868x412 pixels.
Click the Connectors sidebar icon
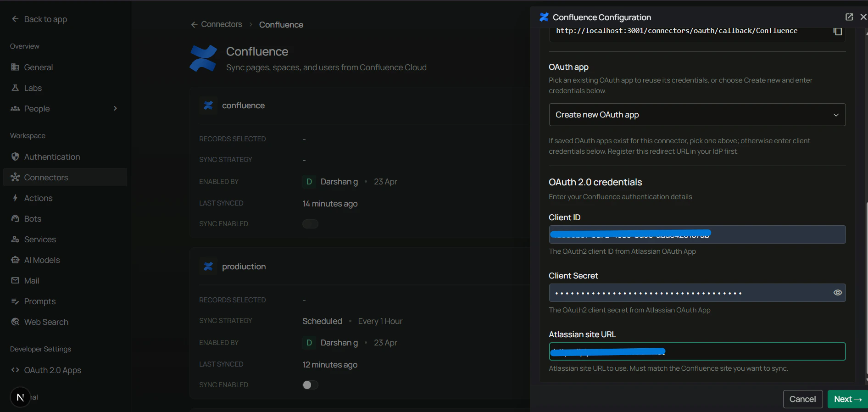click(15, 177)
